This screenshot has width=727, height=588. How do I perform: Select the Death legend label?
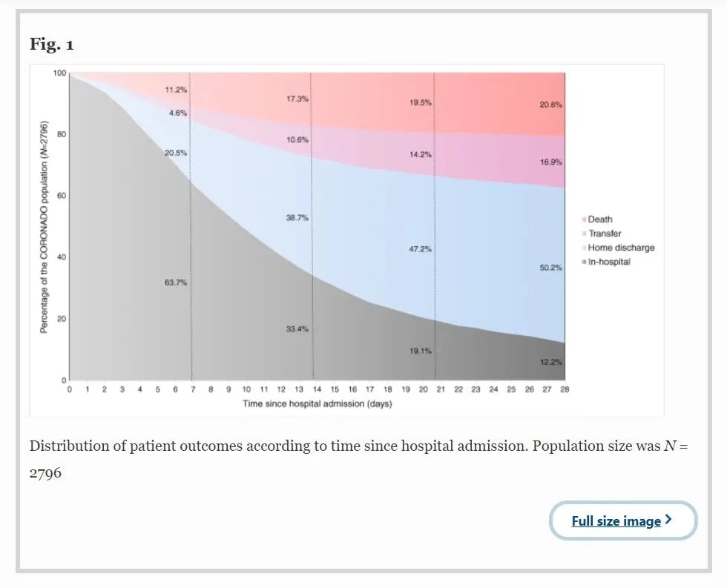pyautogui.click(x=600, y=220)
